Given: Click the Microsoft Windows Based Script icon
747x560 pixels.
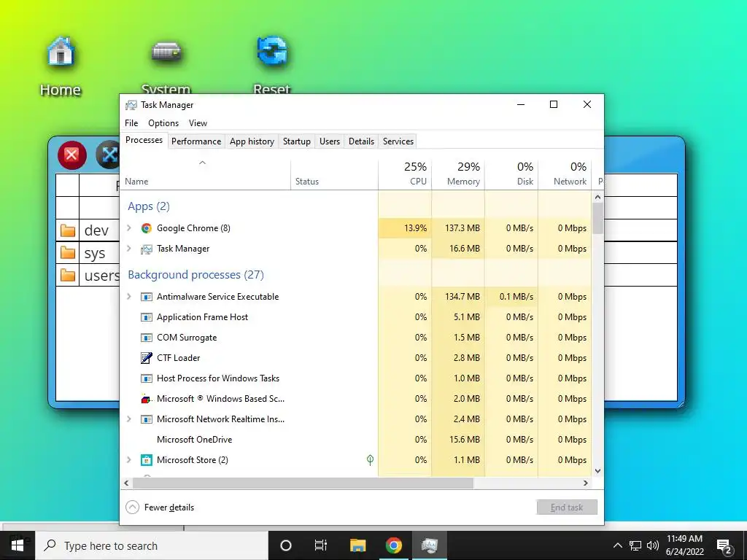Looking at the screenshot, I should [x=146, y=399].
